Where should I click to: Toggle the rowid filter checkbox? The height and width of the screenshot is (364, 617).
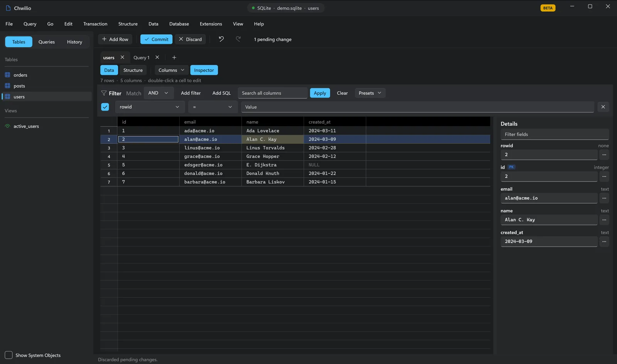coord(105,107)
